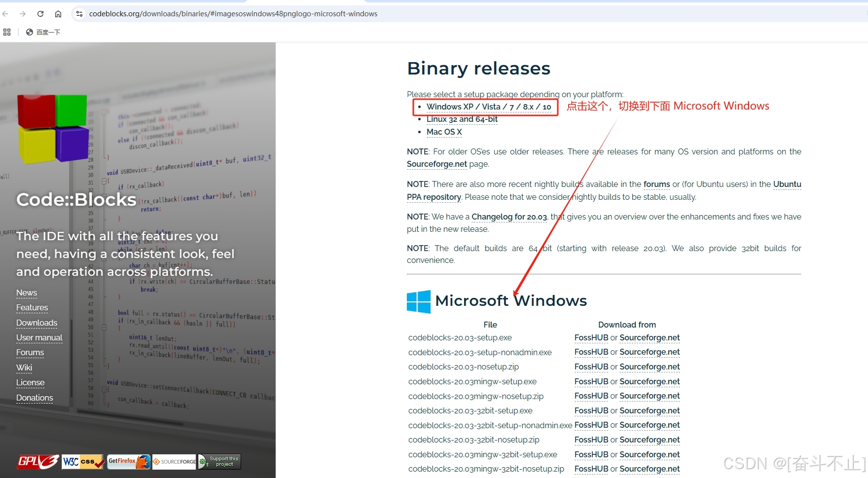Image resolution: width=868 pixels, height=478 pixels.
Task: Click the GPL v3 badge
Action: click(38, 462)
